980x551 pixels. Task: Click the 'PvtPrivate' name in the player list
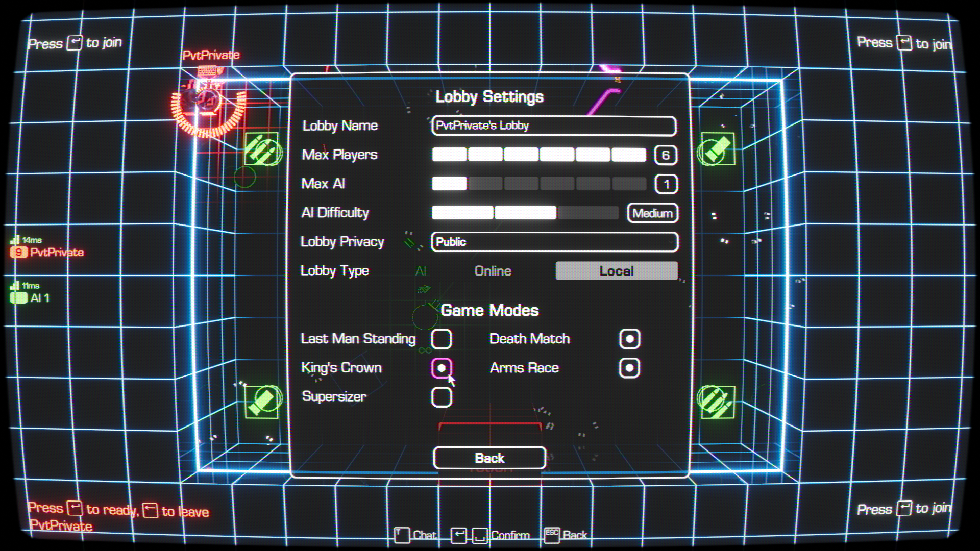(57, 252)
